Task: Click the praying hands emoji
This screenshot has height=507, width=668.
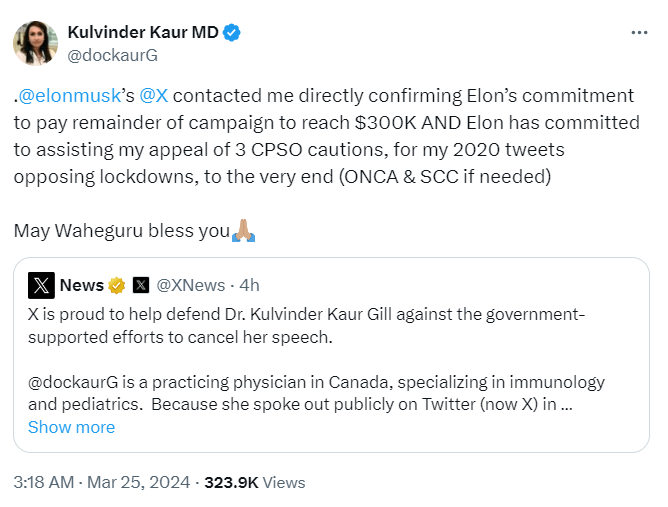Action: (x=244, y=231)
